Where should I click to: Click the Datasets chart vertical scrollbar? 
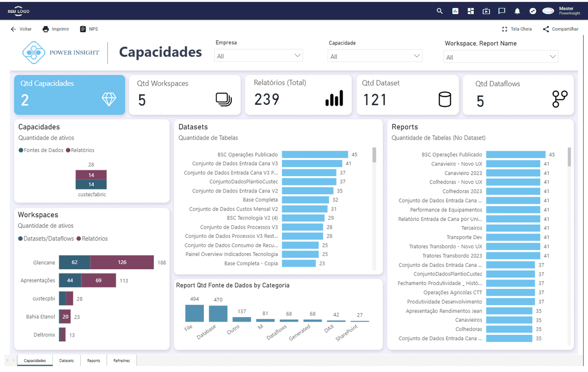(x=374, y=209)
